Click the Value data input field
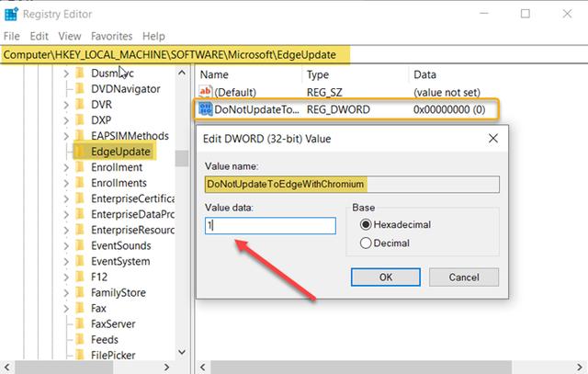This screenshot has height=374, width=588. tap(270, 226)
